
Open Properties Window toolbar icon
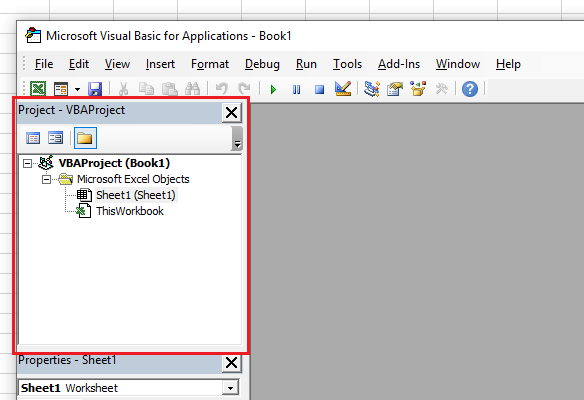tap(395, 89)
